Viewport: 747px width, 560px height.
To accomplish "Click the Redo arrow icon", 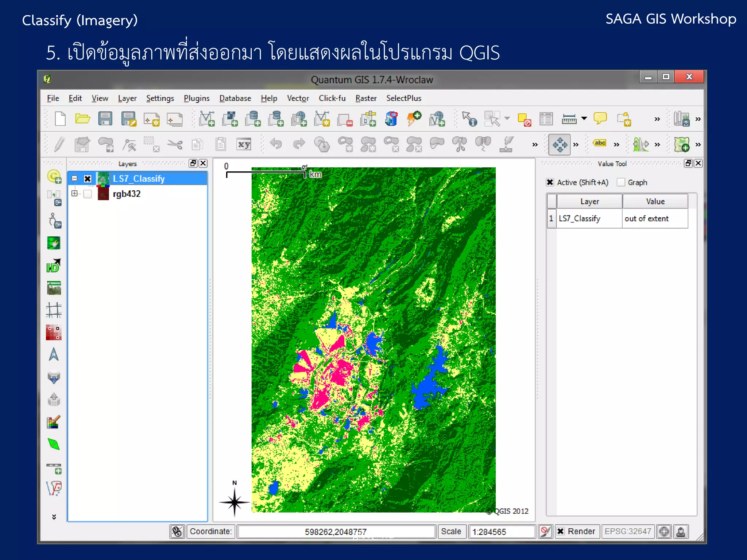I will coord(299,144).
